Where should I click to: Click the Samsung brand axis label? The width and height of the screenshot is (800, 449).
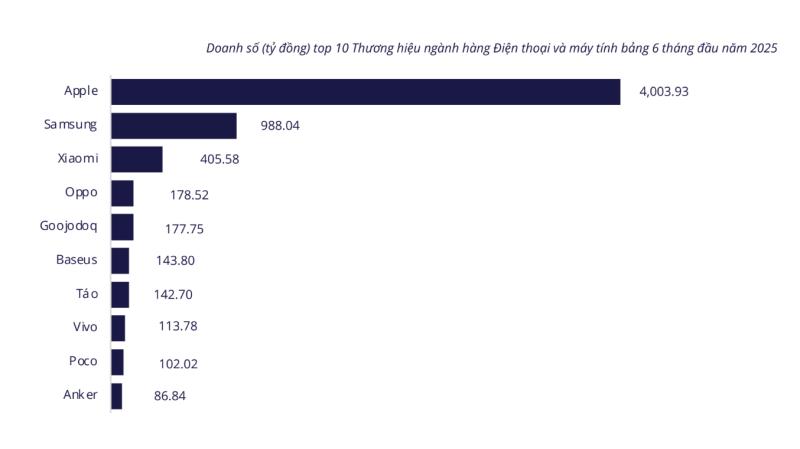[x=70, y=125]
